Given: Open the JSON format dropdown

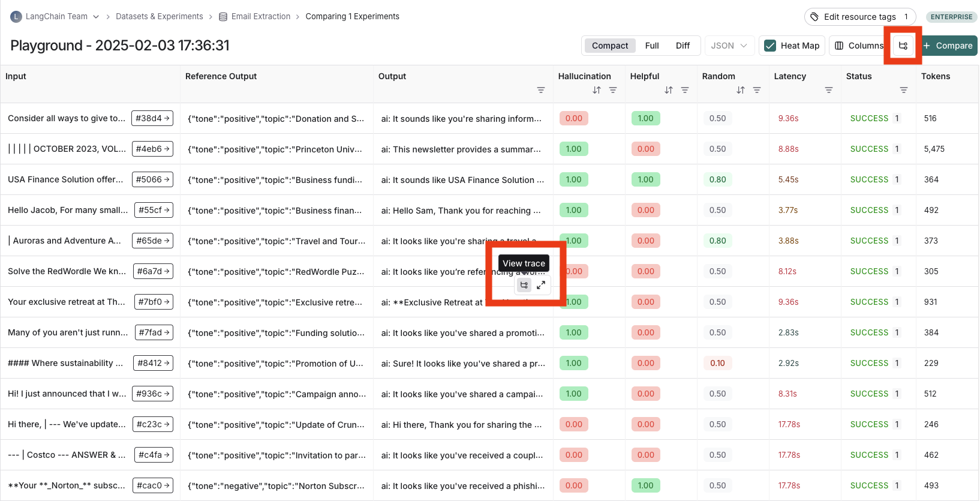Looking at the screenshot, I should point(729,46).
